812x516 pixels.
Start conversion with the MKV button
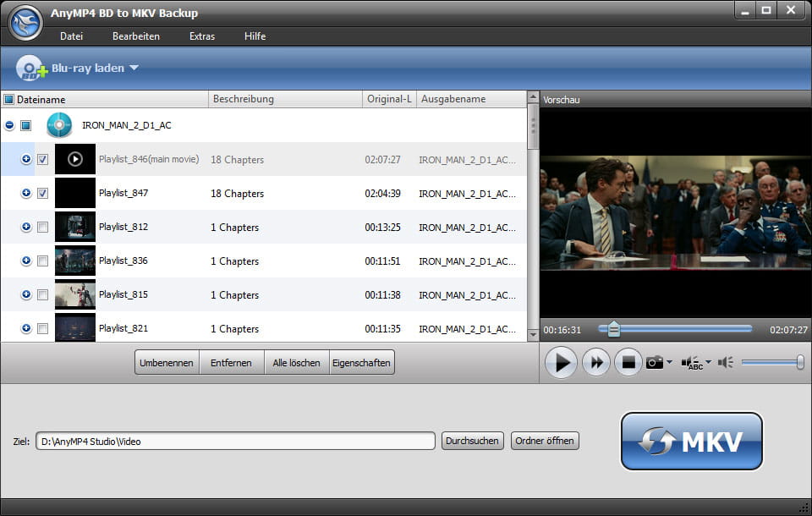[691, 442]
